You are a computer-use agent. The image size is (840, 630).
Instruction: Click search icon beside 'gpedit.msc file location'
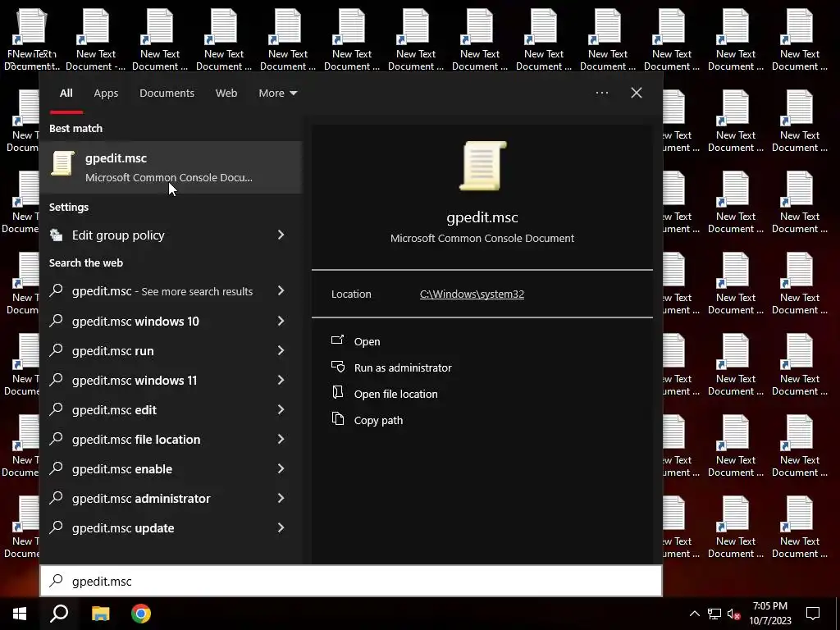coord(57,438)
